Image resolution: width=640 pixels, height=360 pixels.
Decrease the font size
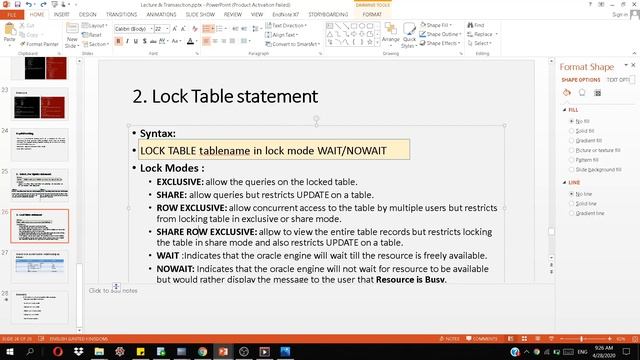coord(183,29)
